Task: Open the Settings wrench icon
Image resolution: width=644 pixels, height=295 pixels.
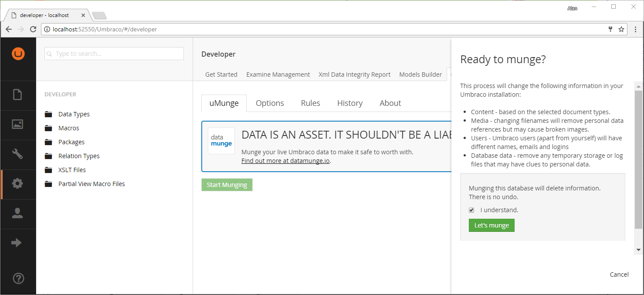Action: (17, 154)
